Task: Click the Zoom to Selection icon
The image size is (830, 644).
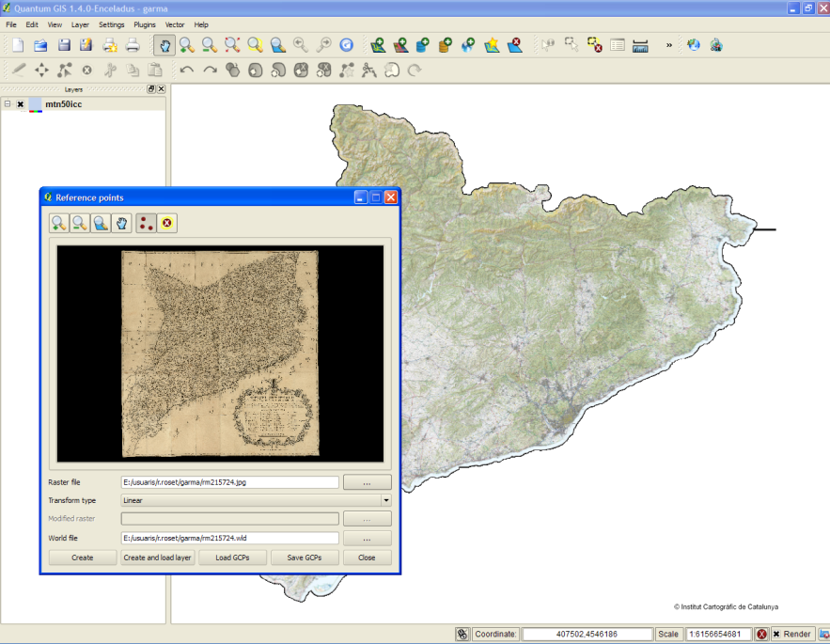Action: point(255,45)
